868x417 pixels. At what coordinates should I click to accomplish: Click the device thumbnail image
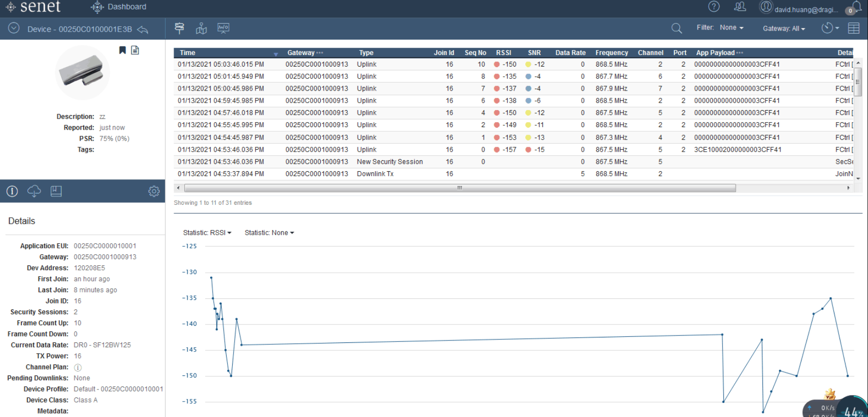(x=82, y=72)
